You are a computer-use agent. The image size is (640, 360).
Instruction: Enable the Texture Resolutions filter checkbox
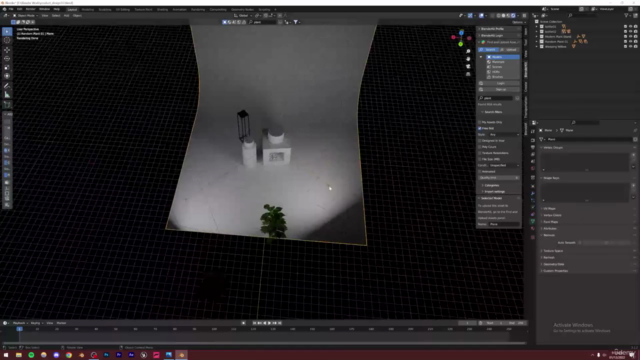click(x=480, y=153)
